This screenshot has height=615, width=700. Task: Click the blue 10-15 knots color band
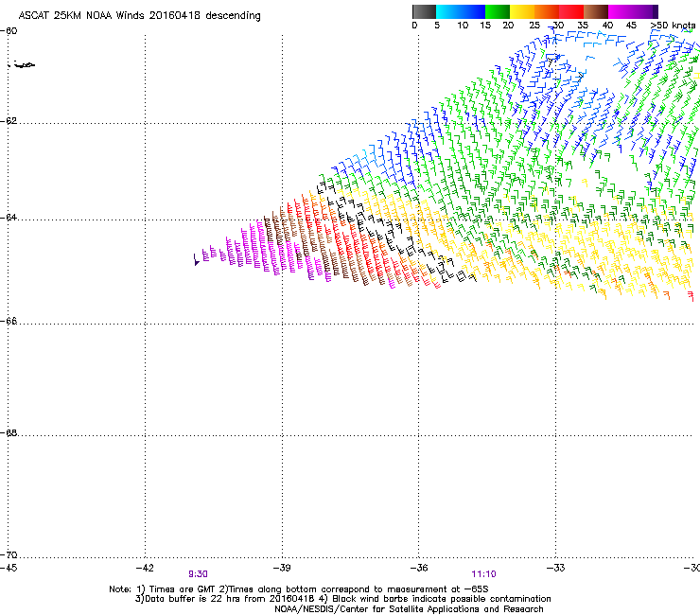(x=473, y=11)
